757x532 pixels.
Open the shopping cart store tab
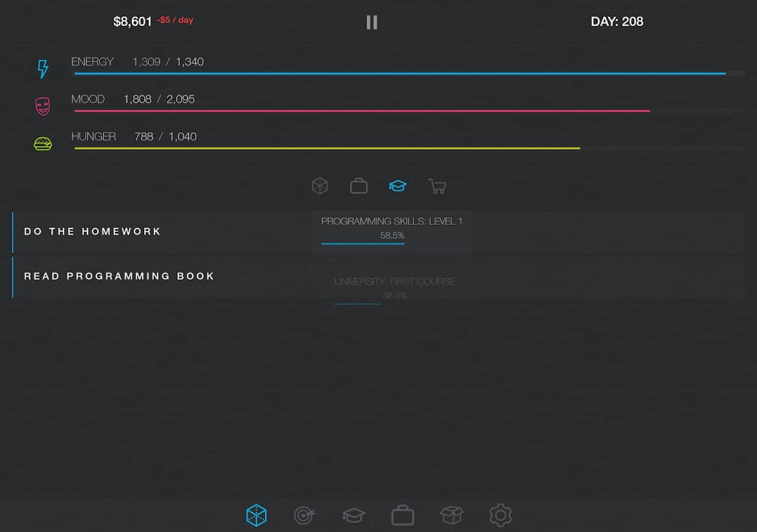pyautogui.click(x=437, y=187)
